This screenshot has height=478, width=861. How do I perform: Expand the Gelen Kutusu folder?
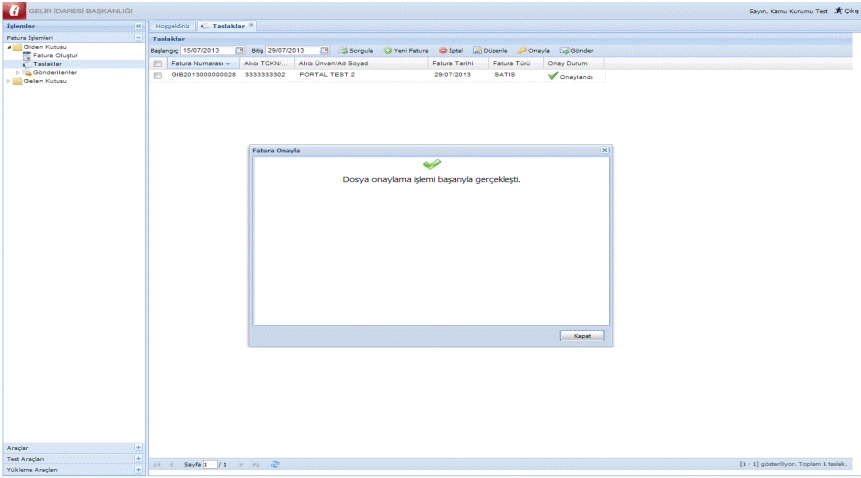pyautogui.click(x=9, y=81)
